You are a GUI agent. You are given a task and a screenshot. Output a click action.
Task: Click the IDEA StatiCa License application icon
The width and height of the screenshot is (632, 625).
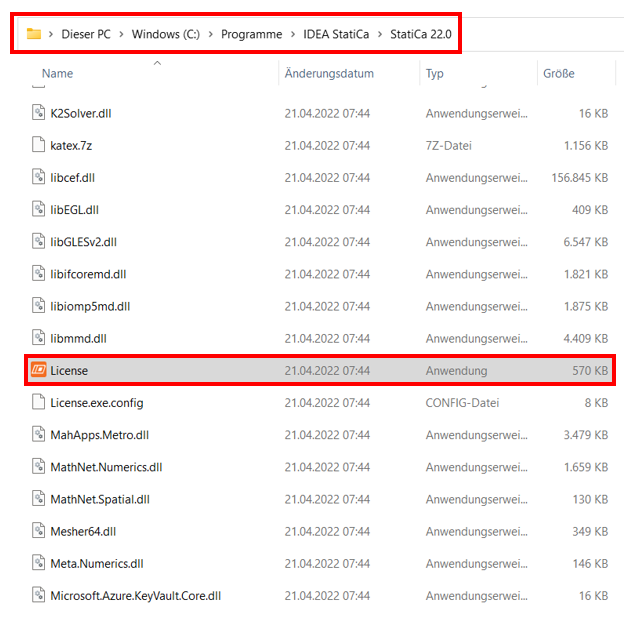pyautogui.click(x=38, y=371)
